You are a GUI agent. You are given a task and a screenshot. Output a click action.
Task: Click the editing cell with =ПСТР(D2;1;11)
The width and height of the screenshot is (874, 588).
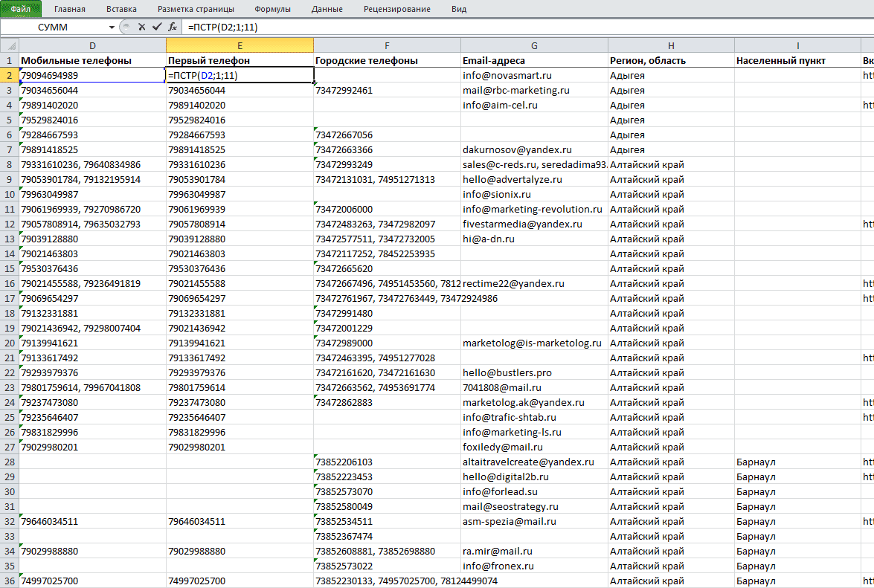coord(240,75)
